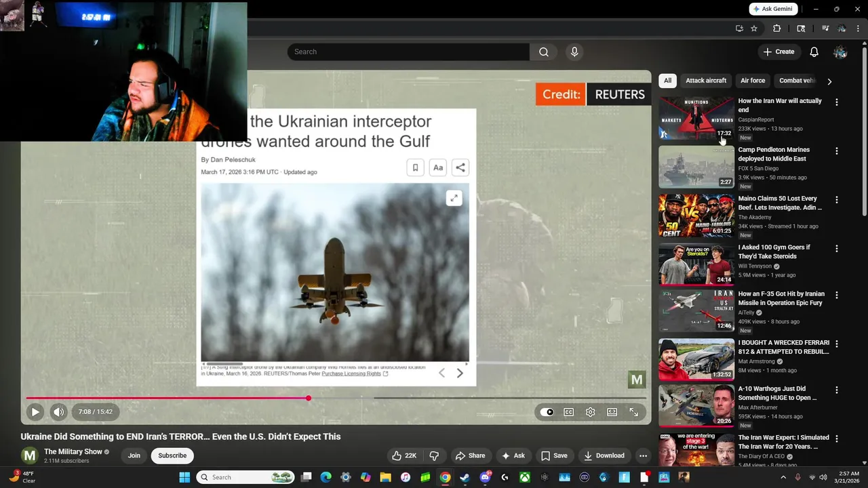Save the video to a playlist
868x488 pixels.
[x=554, y=455]
